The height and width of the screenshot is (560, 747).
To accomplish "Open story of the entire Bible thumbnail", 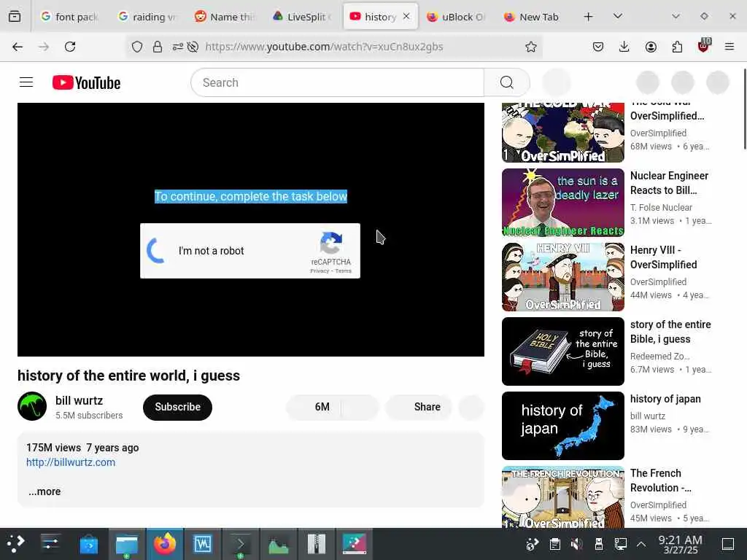I will coord(562,351).
